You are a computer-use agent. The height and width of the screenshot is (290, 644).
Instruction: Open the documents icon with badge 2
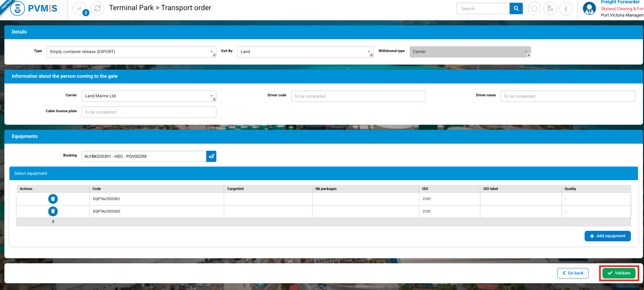[x=79, y=8]
